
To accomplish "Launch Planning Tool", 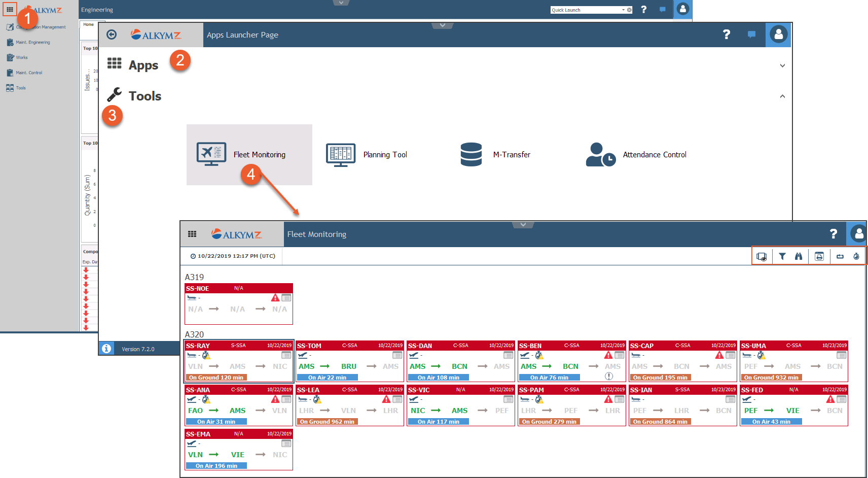I will click(367, 155).
